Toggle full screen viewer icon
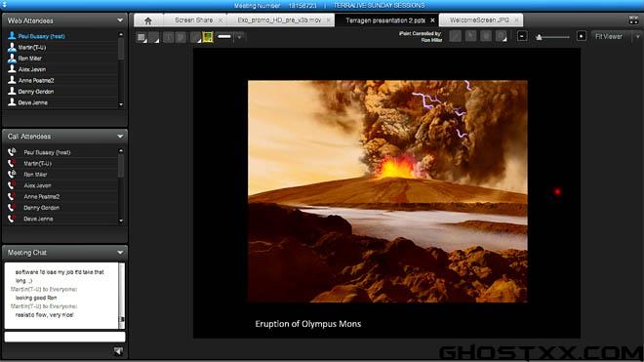The width and height of the screenshot is (644, 362). click(x=633, y=20)
